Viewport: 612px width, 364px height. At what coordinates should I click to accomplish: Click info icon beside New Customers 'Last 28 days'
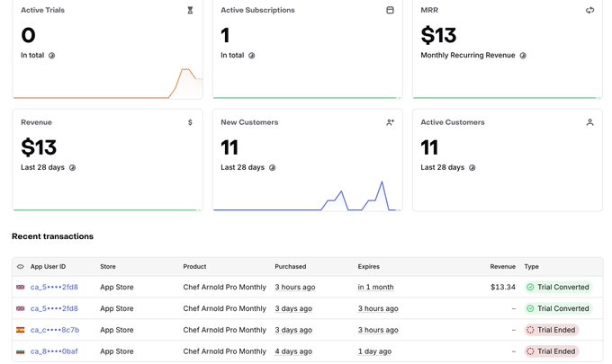click(272, 168)
